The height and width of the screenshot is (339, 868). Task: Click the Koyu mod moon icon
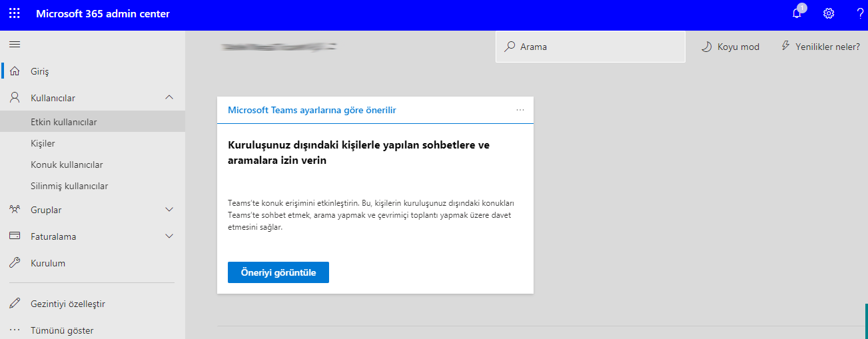707,47
